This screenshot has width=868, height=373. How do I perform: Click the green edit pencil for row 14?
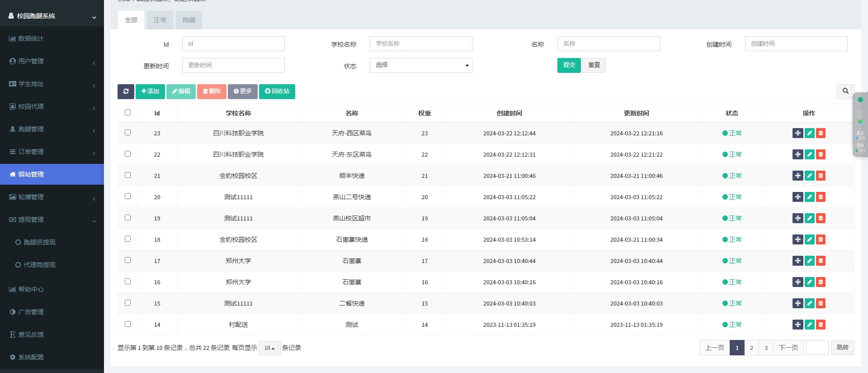pos(809,325)
